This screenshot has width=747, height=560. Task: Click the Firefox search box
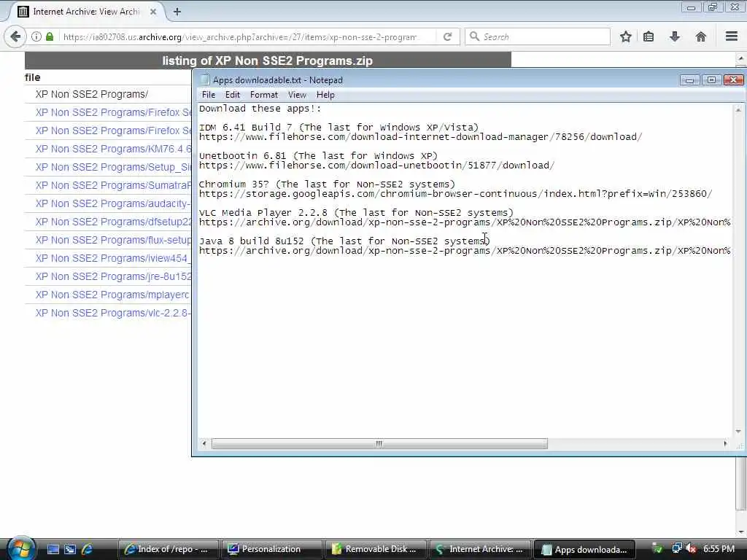tap(538, 36)
